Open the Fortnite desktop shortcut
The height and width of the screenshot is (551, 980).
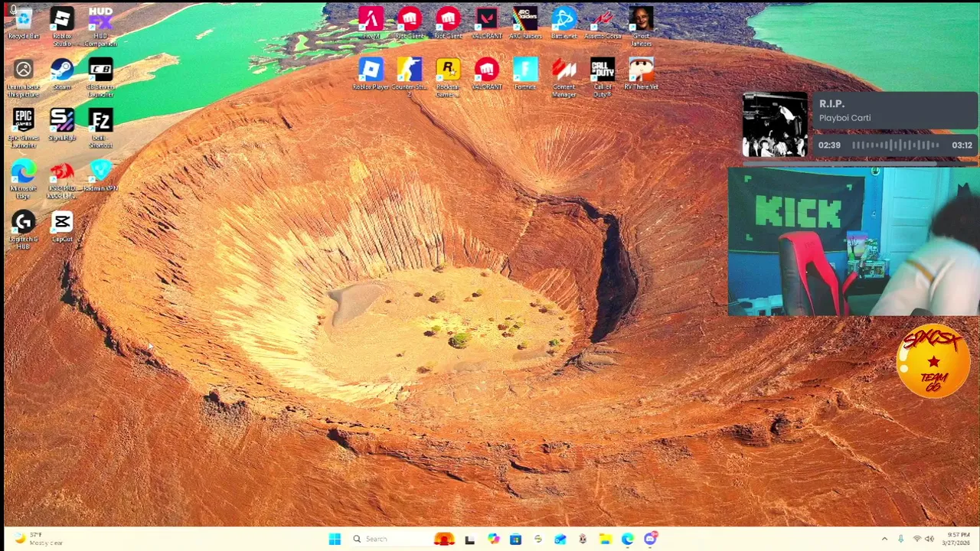pyautogui.click(x=525, y=74)
